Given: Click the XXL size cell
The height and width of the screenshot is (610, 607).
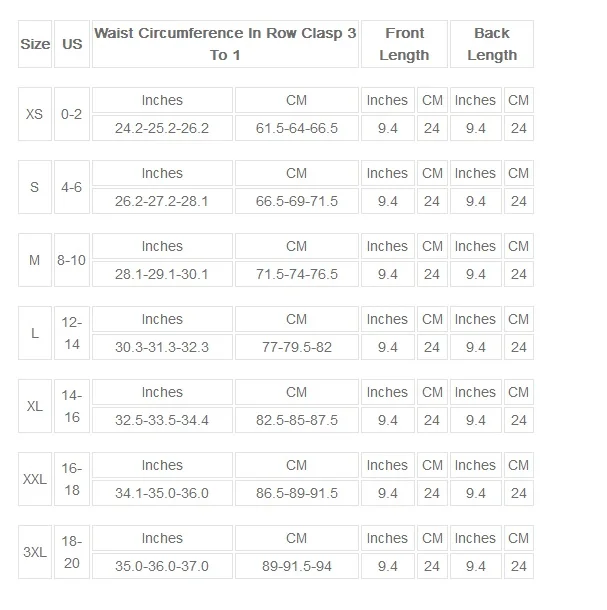Looking at the screenshot, I should tap(35, 479).
